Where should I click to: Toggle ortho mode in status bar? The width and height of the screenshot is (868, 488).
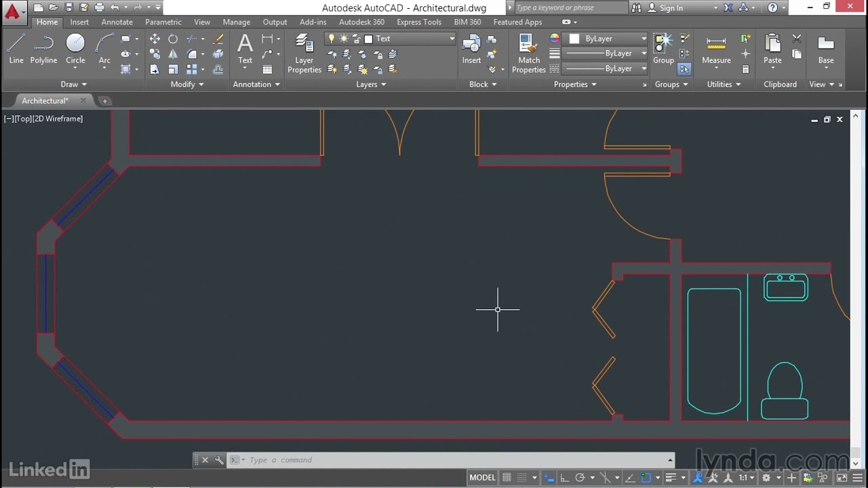(x=564, y=478)
